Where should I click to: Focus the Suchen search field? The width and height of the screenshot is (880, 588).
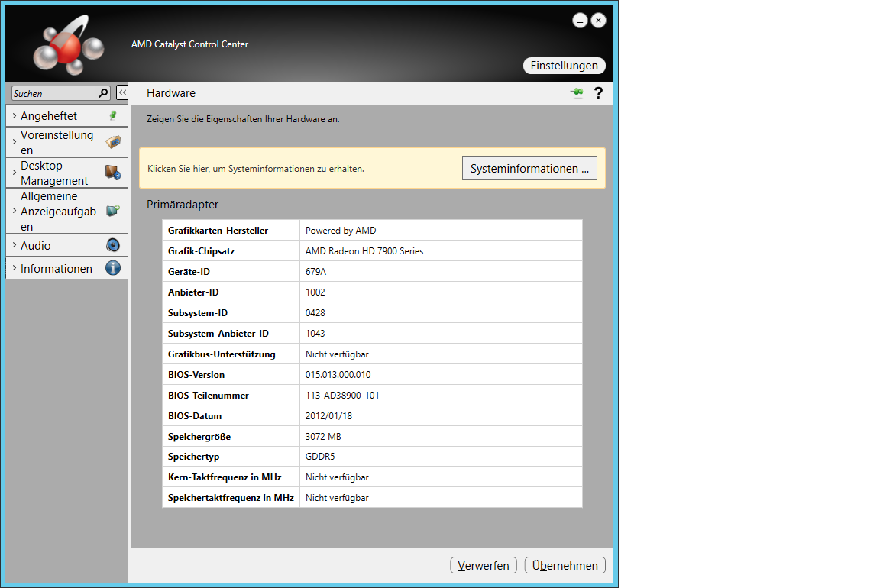pyautogui.click(x=54, y=93)
